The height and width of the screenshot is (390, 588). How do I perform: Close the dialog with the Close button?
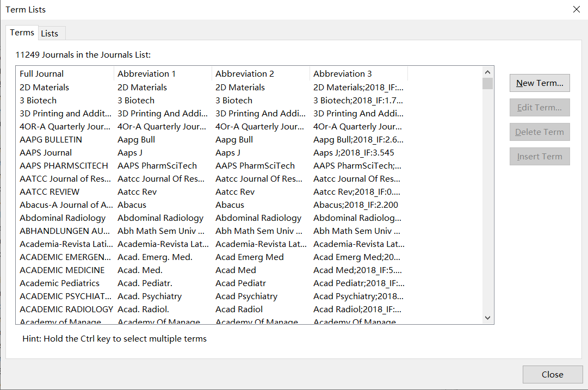click(x=553, y=374)
